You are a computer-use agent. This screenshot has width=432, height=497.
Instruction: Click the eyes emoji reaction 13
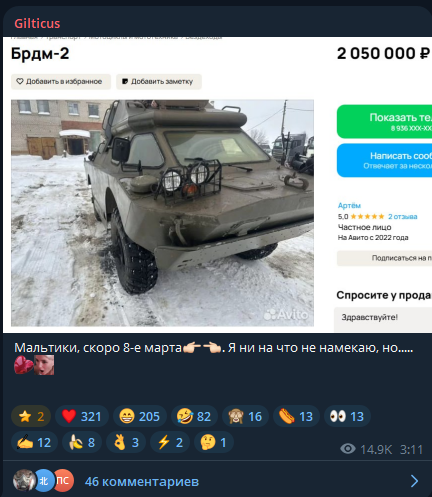pos(347,416)
